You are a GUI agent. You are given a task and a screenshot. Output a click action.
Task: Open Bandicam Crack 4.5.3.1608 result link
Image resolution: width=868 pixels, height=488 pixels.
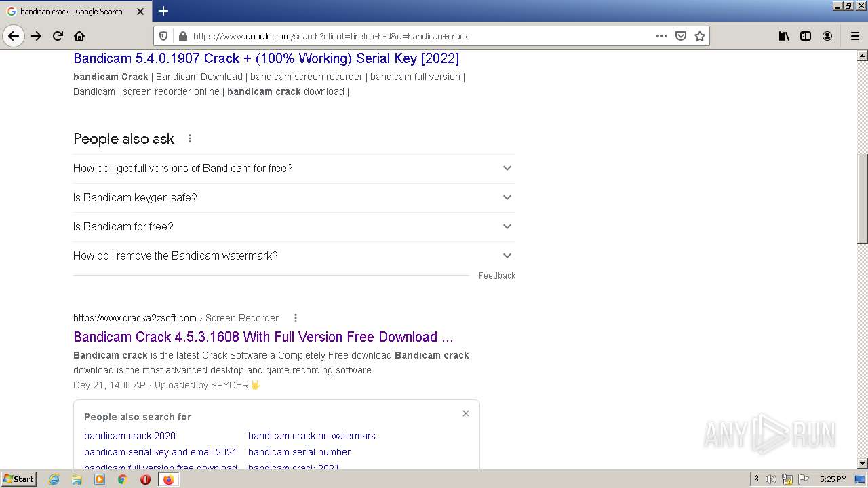(263, 337)
